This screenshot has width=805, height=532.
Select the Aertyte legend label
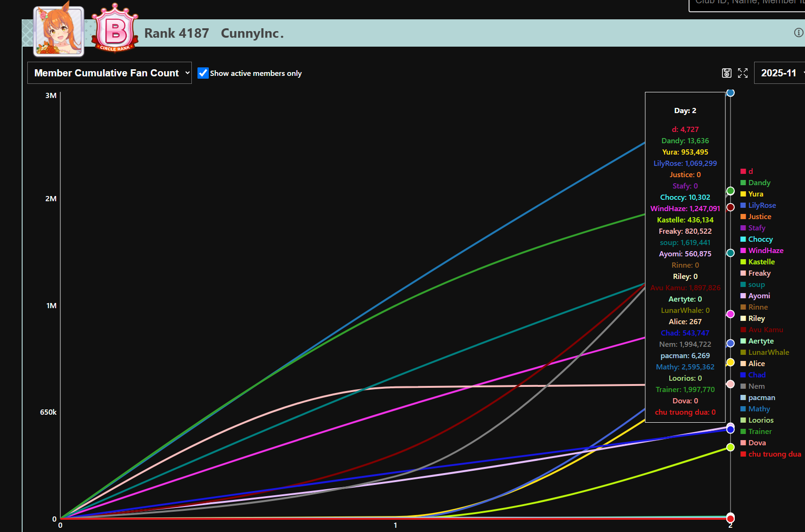pos(761,341)
